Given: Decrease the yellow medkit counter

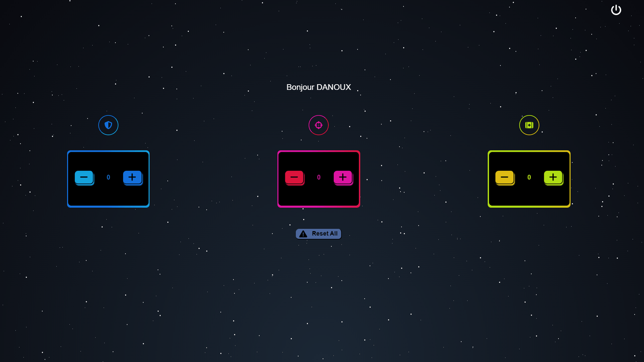Looking at the screenshot, I should coord(505,177).
